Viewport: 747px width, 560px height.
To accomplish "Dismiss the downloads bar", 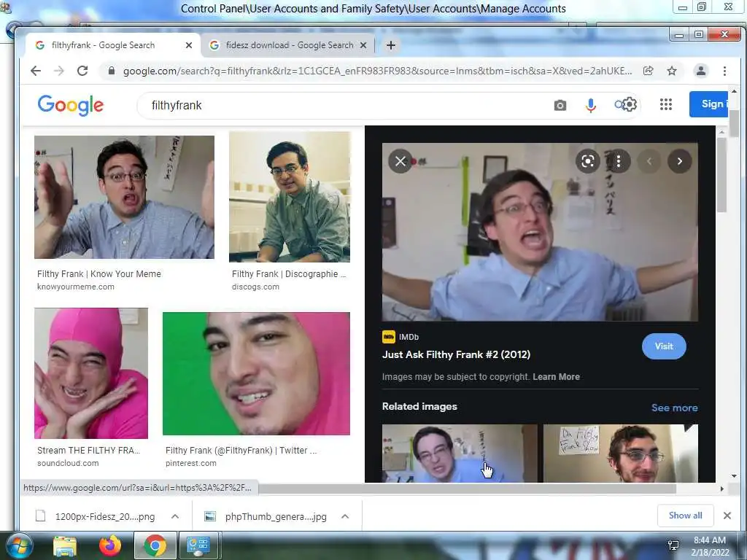I will [x=727, y=516].
